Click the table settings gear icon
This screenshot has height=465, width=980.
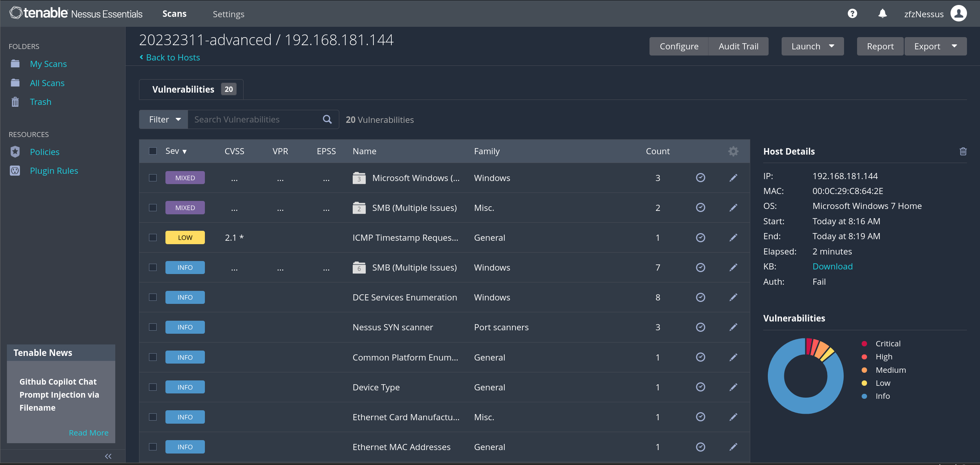pyautogui.click(x=733, y=151)
